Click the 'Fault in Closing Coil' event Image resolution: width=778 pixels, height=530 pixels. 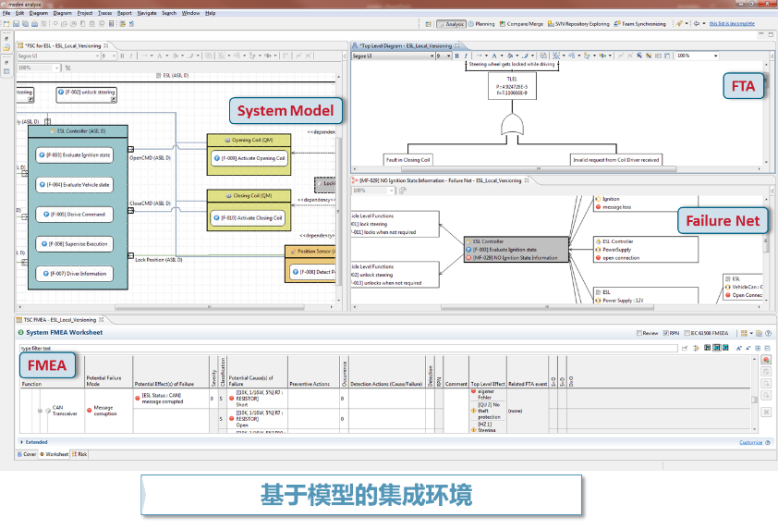pos(408,160)
